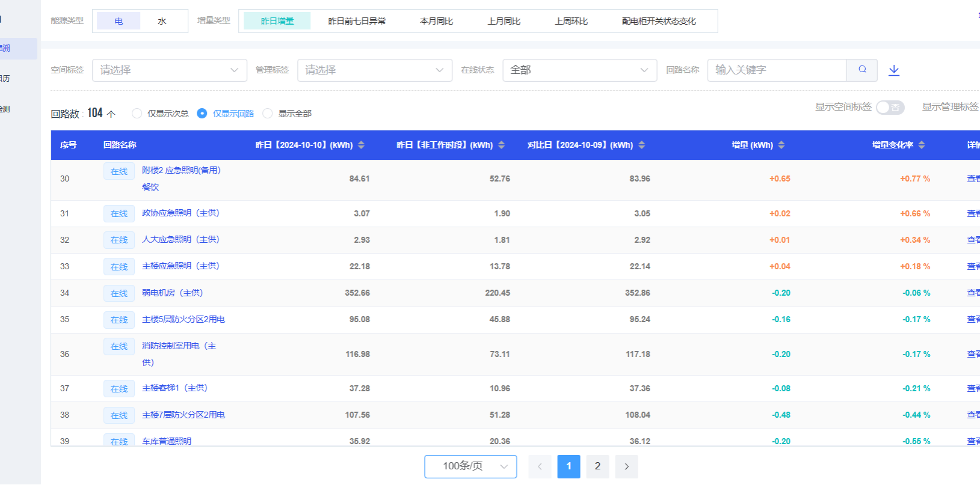Click the 回路名称 keyword input field
Image resolution: width=980 pixels, height=485 pixels.
click(776, 70)
